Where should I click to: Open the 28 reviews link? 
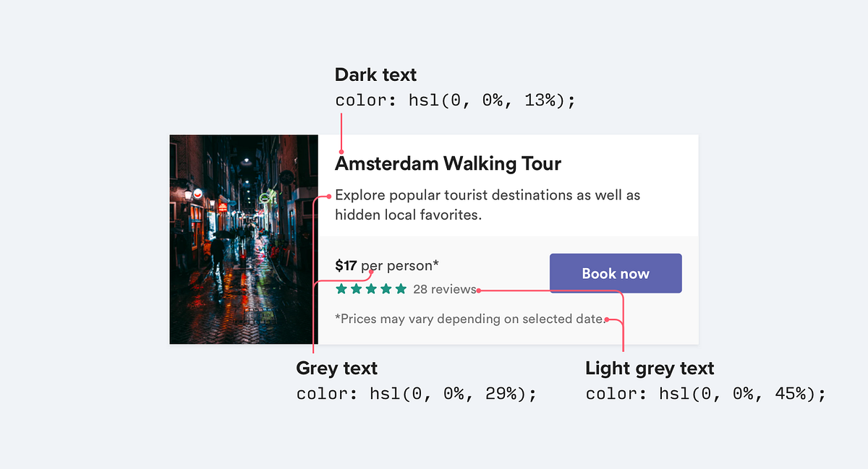pyautogui.click(x=444, y=289)
